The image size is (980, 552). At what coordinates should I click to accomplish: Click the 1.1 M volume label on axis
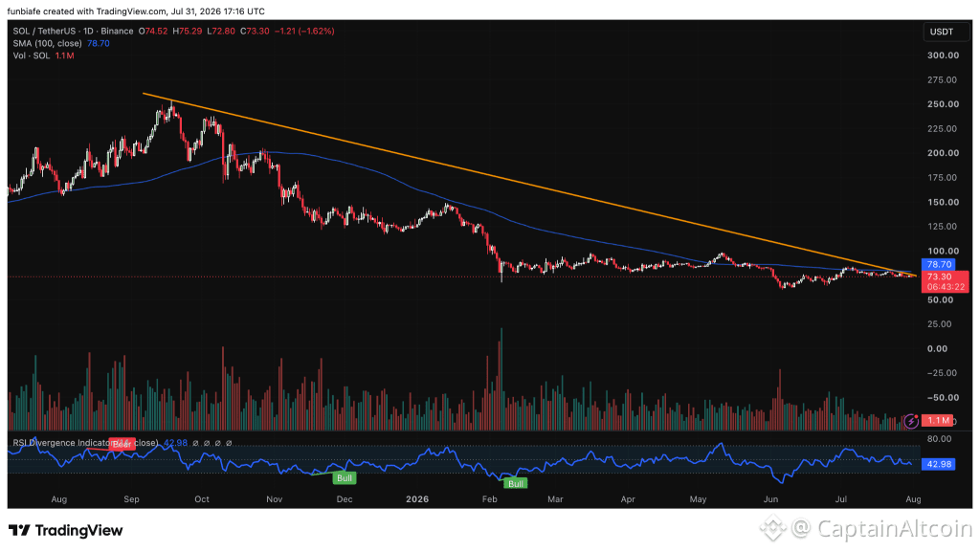pyautogui.click(x=938, y=420)
